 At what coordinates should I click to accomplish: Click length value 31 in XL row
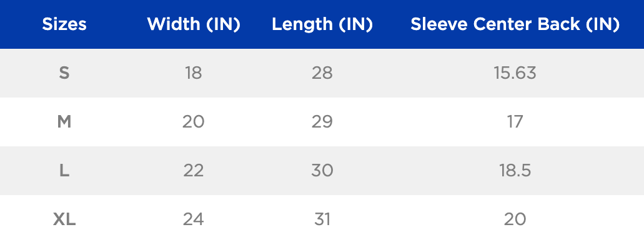click(322, 219)
